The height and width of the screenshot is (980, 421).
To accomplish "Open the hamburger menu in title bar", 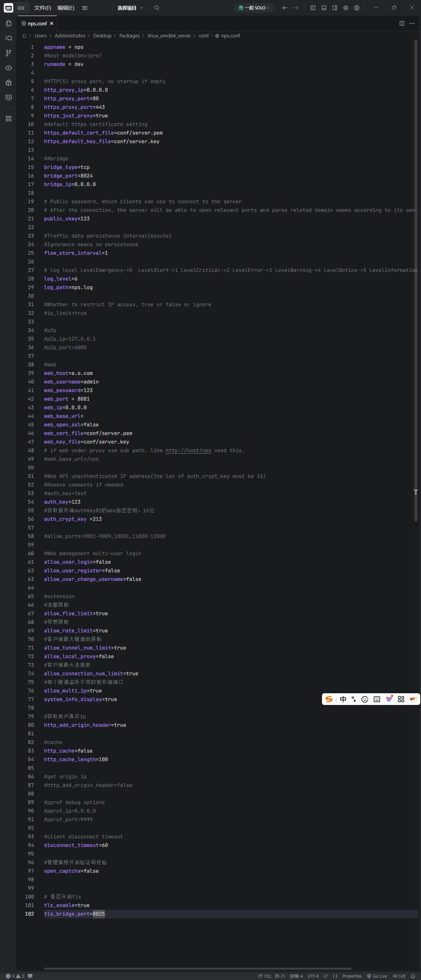I will coord(85,8).
